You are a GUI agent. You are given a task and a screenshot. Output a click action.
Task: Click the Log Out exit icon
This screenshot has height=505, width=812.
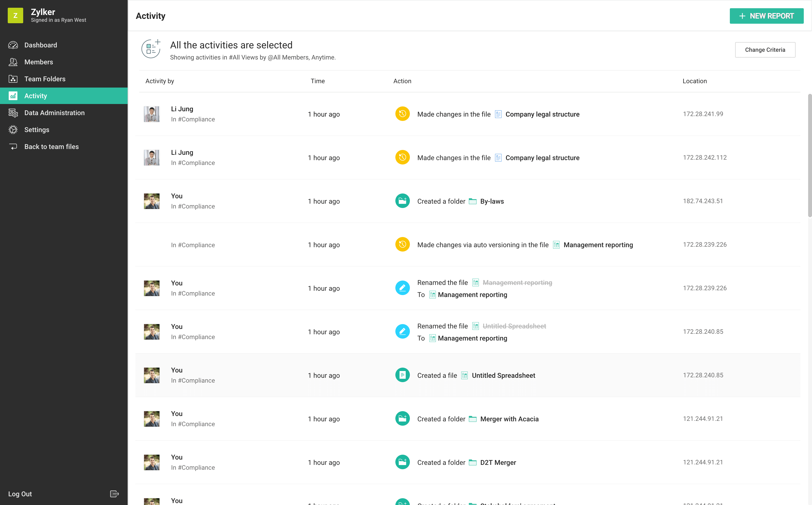(x=114, y=494)
